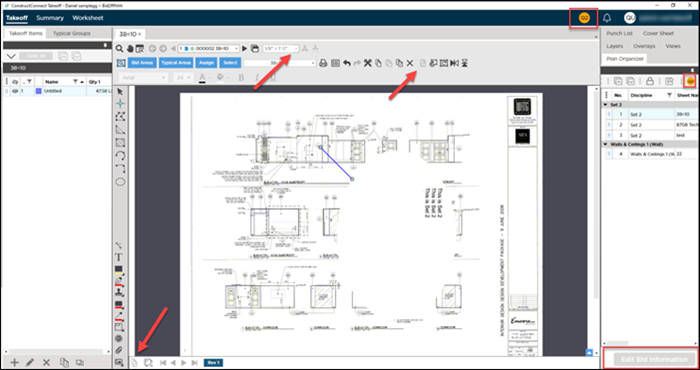
Task: Switch to the Worksheet tab
Action: (x=88, y=18)
